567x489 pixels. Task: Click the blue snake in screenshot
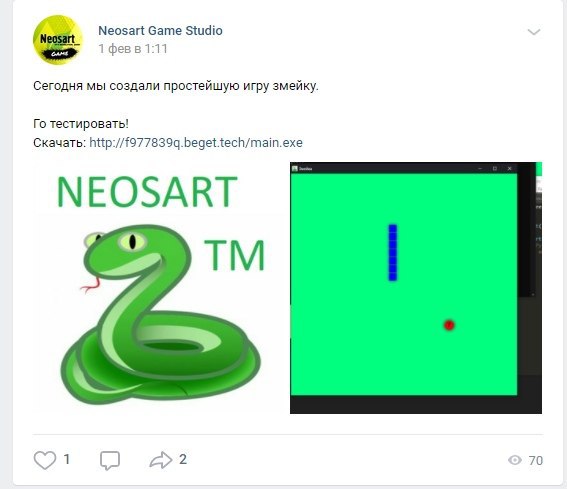pyautogui.click(x=393, y=252)
